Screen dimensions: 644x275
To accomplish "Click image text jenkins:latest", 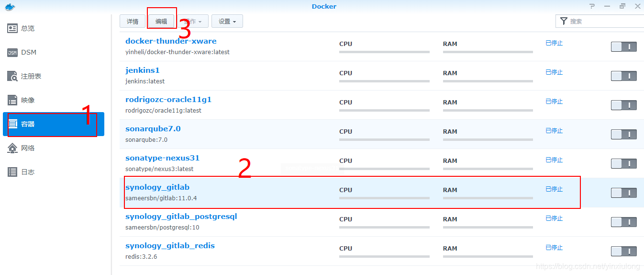I will [x=145, y=81].
